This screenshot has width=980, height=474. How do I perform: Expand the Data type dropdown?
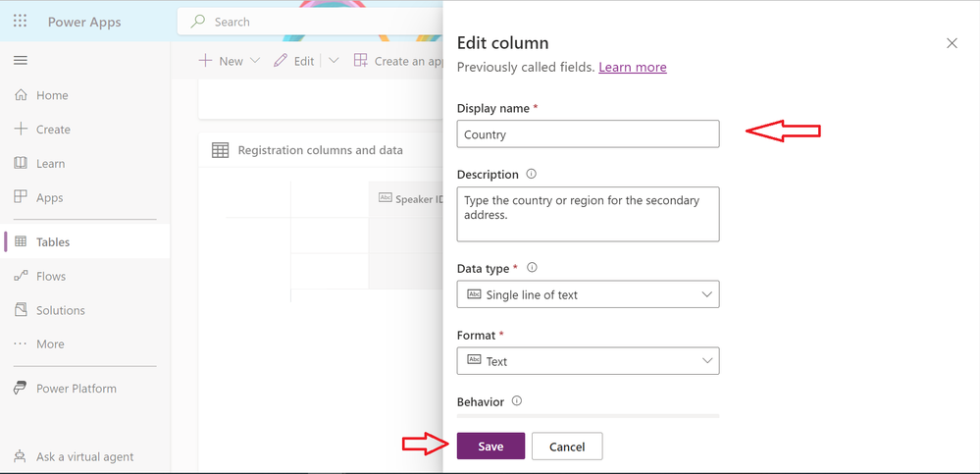[589, 294]
